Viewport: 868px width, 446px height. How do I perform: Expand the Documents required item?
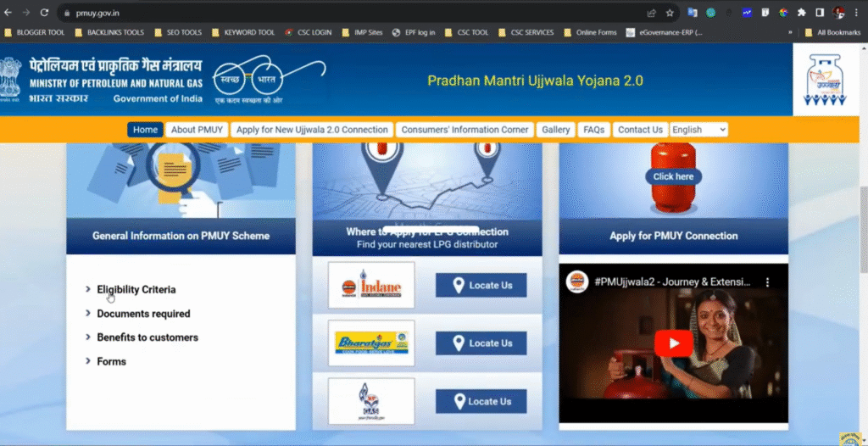pyautogui.click(x=142, y=314)
